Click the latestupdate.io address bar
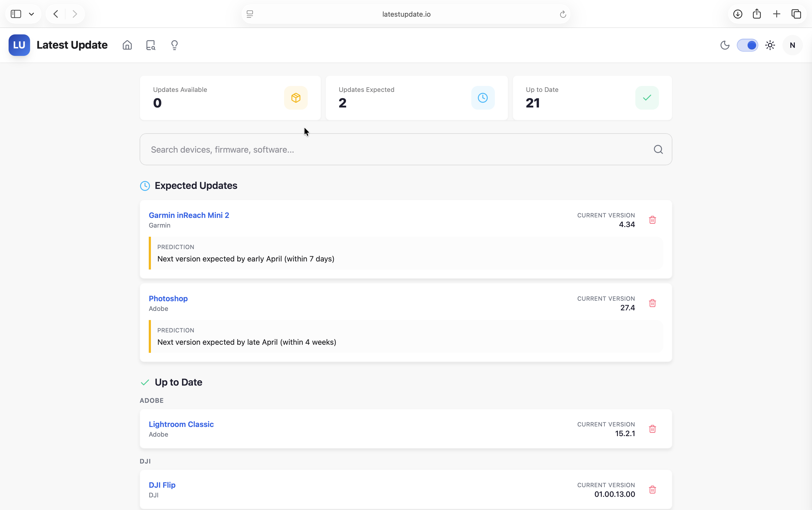This screenshot has width=812, height=510. tap(406, 14)
